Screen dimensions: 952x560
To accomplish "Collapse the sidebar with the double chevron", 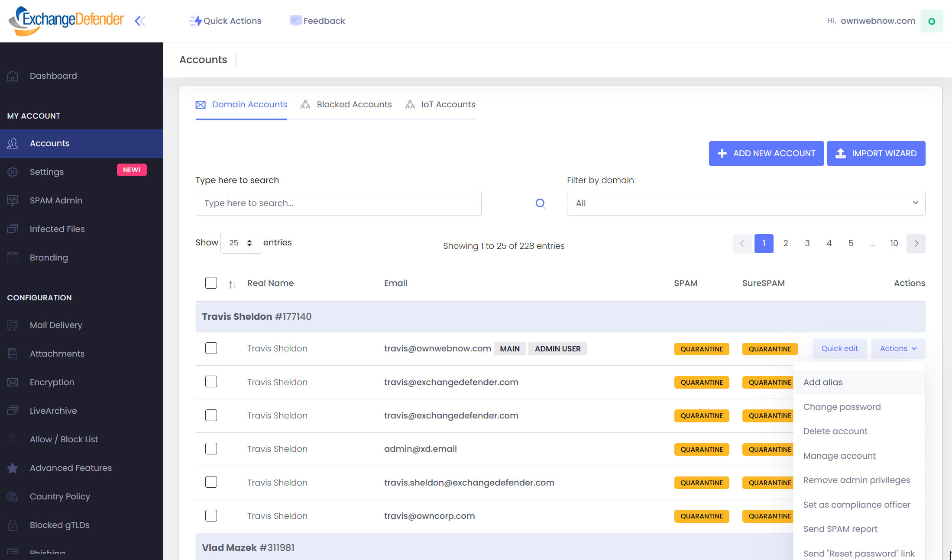I will coord(139,20).
